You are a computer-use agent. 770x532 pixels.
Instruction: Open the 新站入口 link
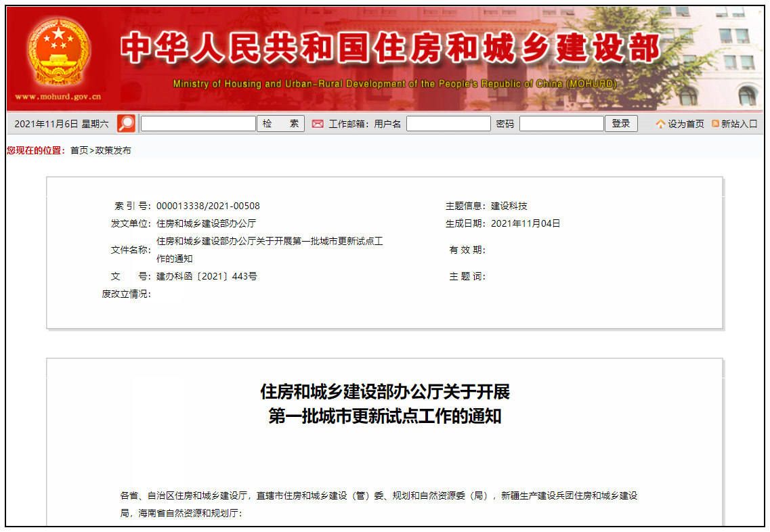[x=739, y=124]
